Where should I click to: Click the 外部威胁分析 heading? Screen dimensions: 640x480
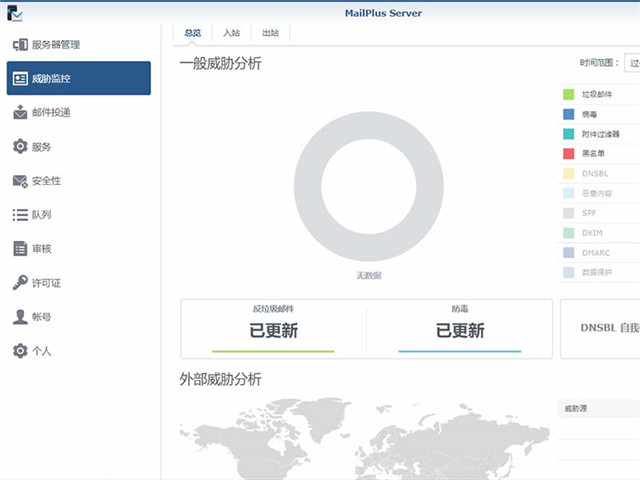point(220,379)
